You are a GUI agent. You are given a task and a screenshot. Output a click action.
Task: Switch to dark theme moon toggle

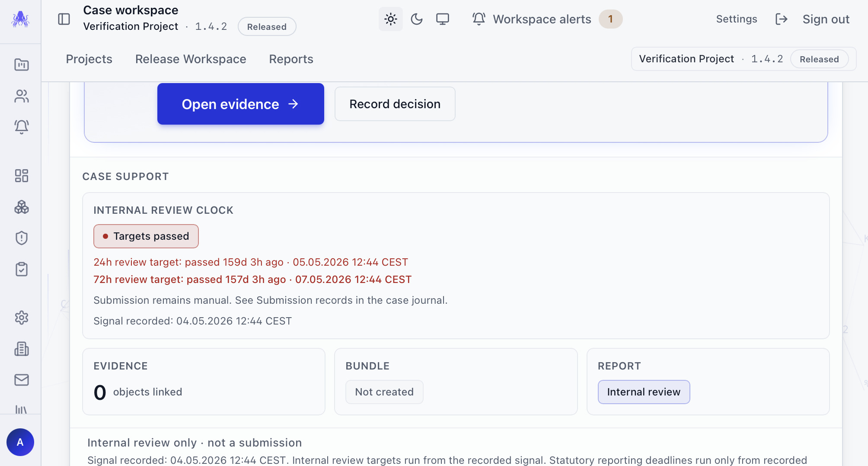(x=417, y=19)
